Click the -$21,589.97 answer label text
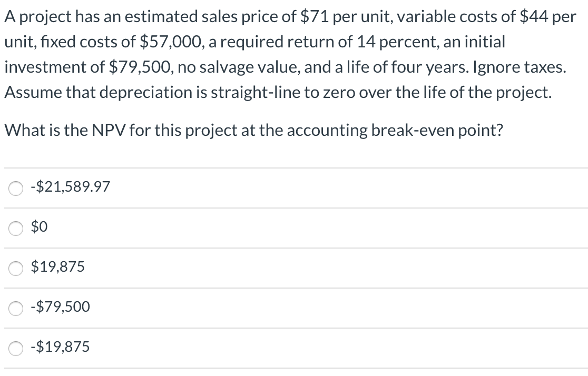This screenshot has width=588, height=376. (x=71, y=187)
